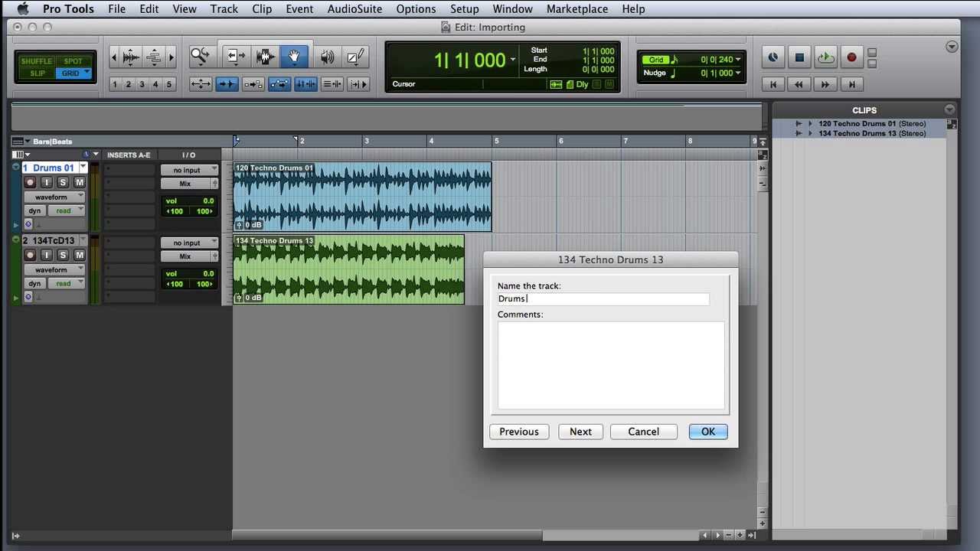
Task: Toggle Link Timeline and Edit Selection
Action: pyautogui.click(x=305, y=84)
